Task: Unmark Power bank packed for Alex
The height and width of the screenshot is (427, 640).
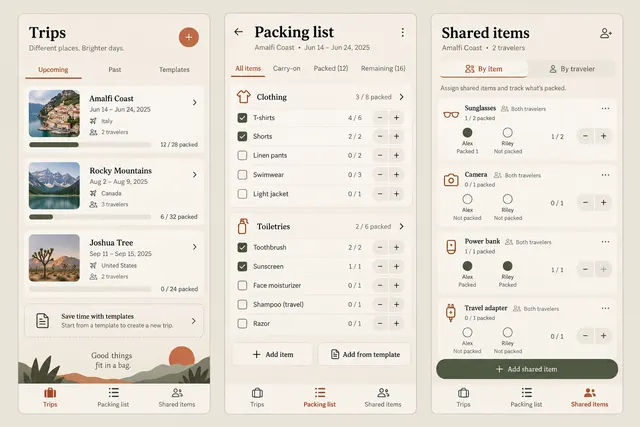Action: (467, 266)
